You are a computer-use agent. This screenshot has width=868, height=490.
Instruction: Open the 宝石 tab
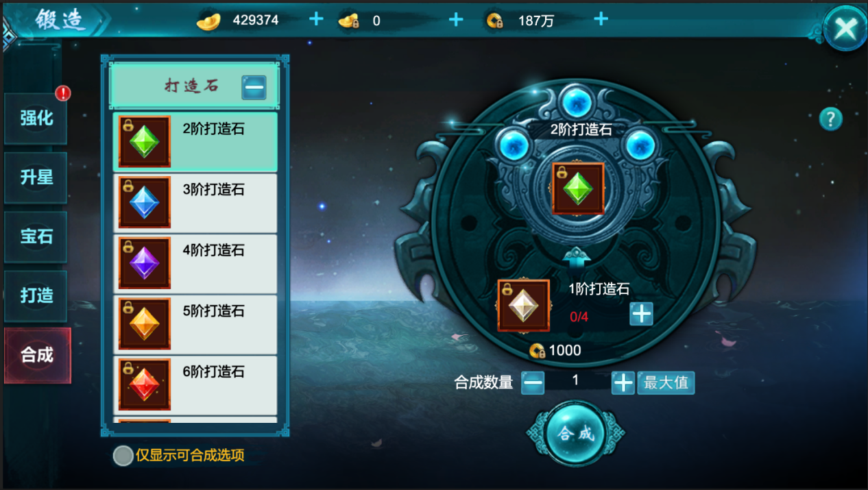37,237
